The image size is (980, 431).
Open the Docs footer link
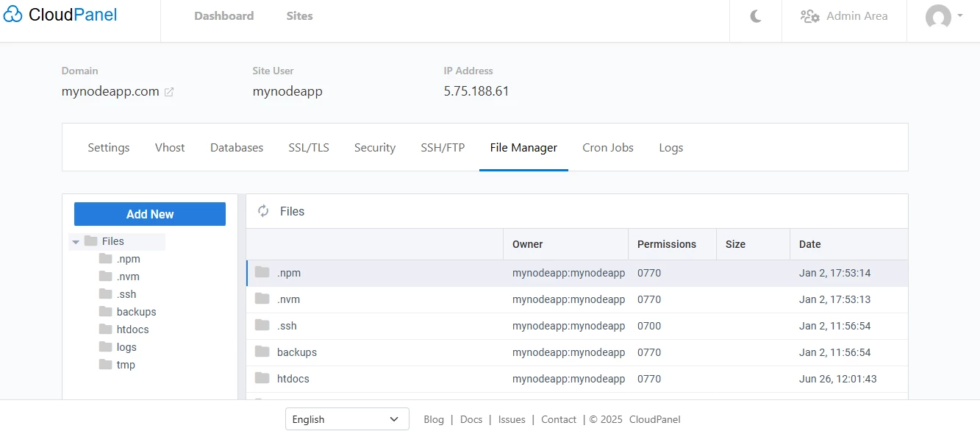471,419
